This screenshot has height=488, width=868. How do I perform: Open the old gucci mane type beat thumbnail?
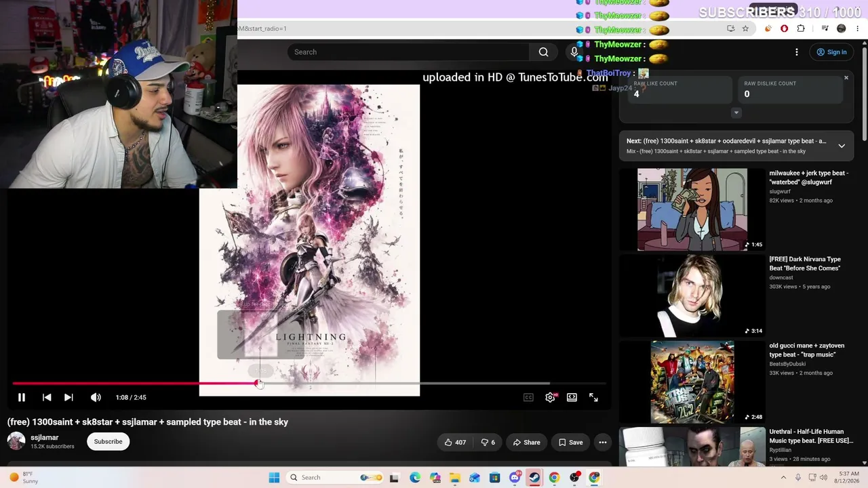[692, 382]
